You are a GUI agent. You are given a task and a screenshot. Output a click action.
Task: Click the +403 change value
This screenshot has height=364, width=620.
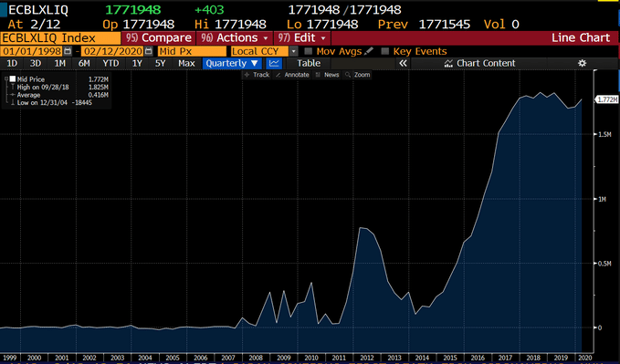click(x=209, y=9)
